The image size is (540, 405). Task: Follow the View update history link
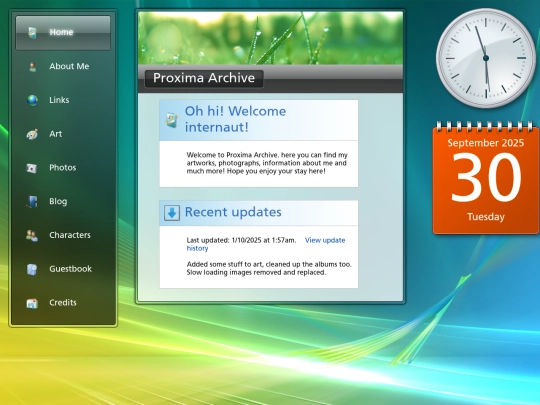coord(325,240)
